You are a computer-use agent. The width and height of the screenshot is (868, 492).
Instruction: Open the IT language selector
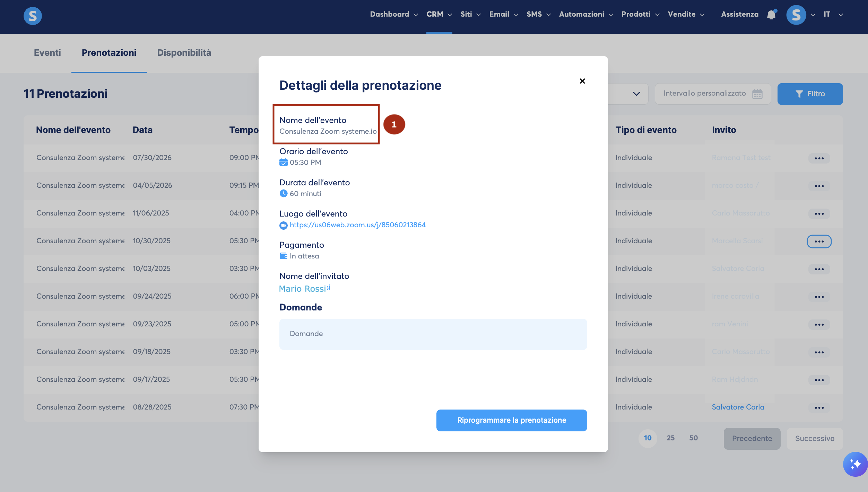[x=833, y=14]
